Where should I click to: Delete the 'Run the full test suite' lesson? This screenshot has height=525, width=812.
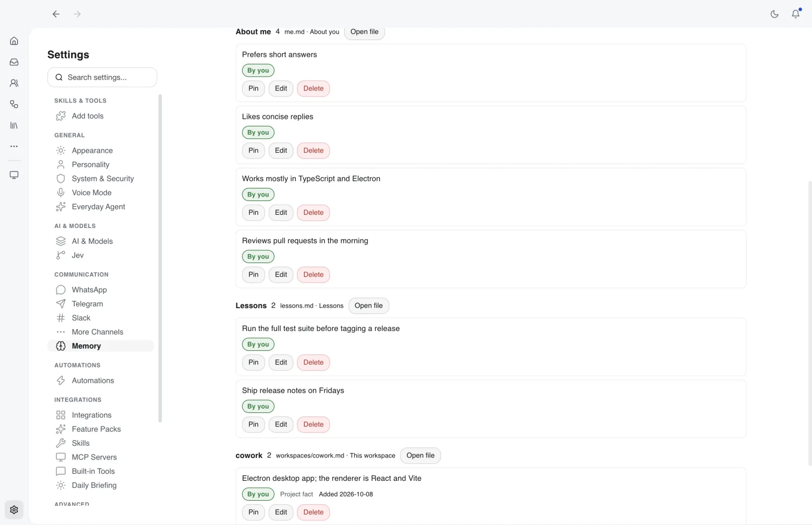pyautogui.click(x=313, y=363)
